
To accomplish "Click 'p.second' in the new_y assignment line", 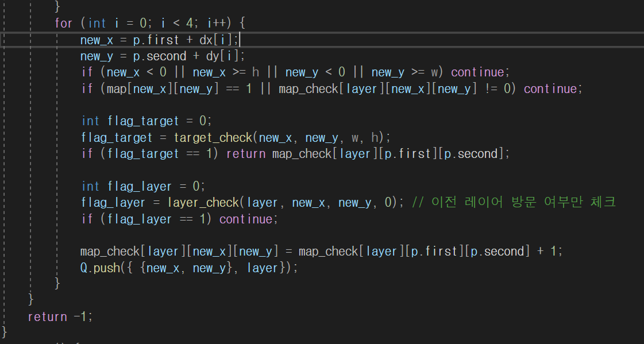I will [x=160, y=56].
